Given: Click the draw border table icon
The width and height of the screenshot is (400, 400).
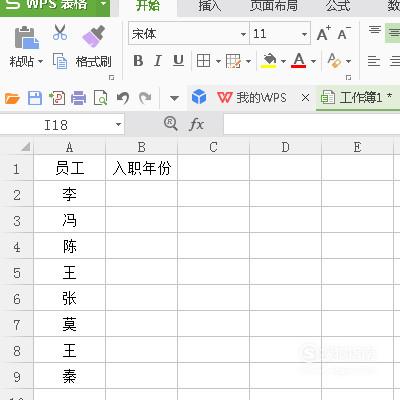Looking at the screenshot, I should pos(233,61).
